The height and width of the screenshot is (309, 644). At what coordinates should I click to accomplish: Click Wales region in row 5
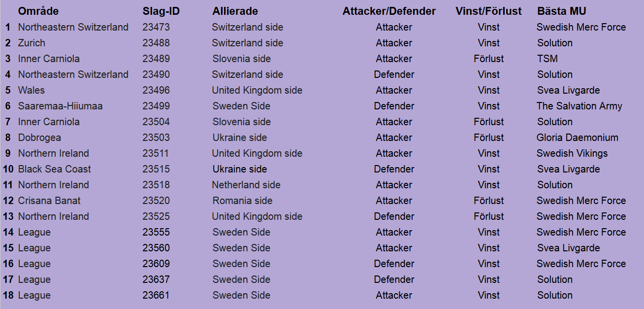(x=31, y=90)
